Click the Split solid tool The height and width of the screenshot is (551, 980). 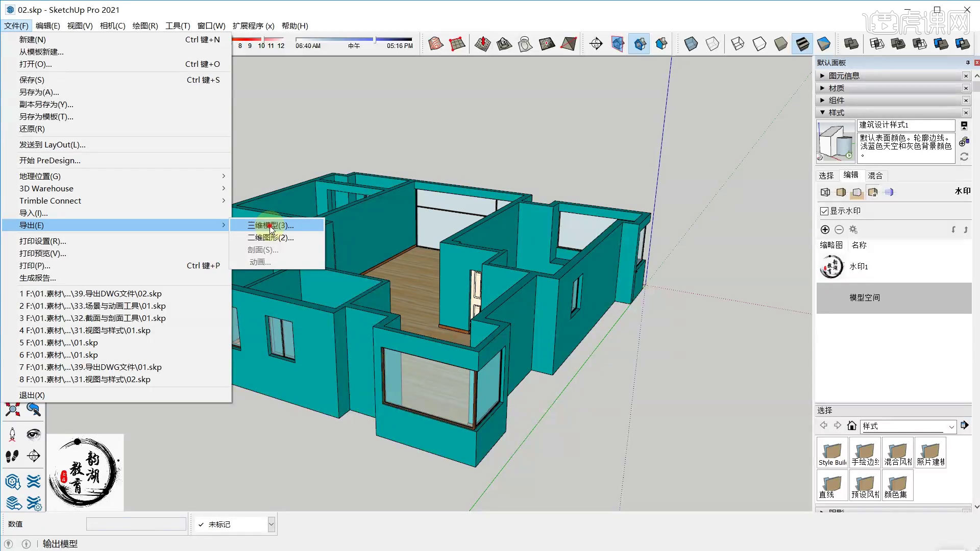click(x=963, y=44)
